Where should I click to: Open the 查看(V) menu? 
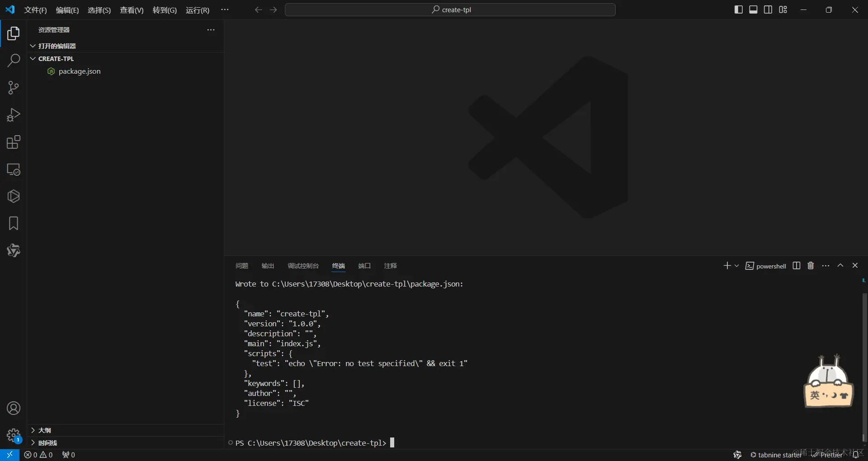[x=132, y=10]
